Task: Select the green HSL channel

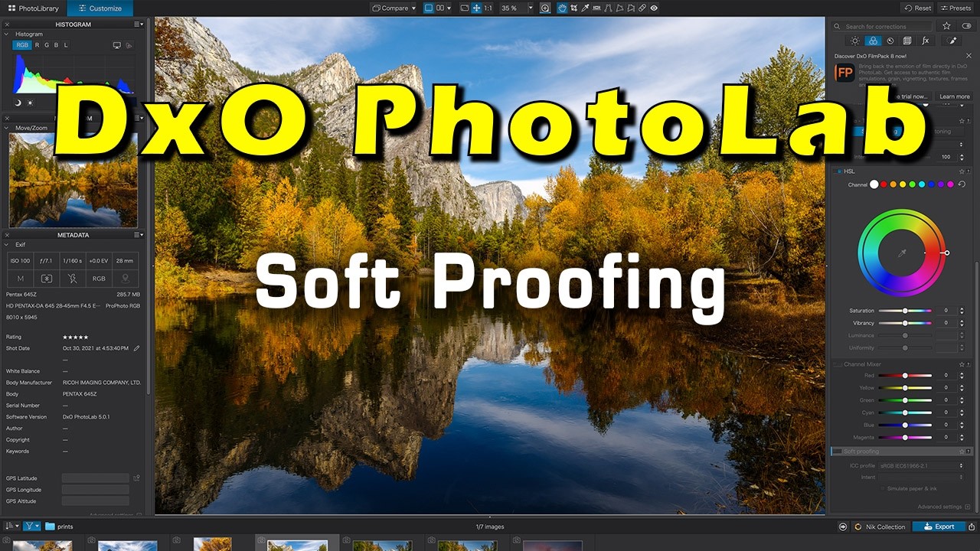Action: [x=912, y=184]
